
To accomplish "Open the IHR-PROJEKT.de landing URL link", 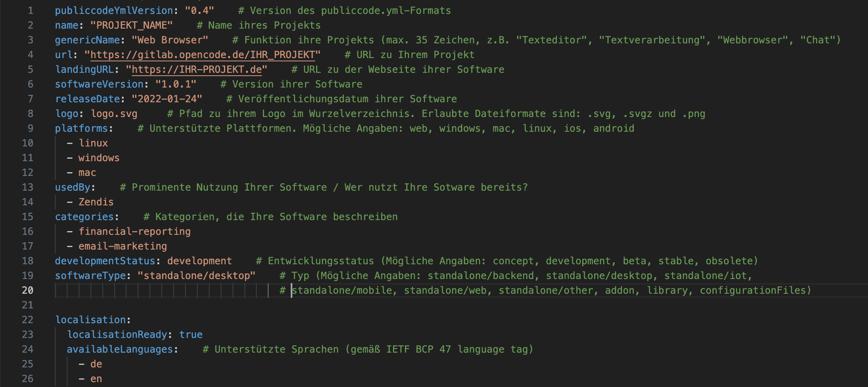I will coord(197,70).
